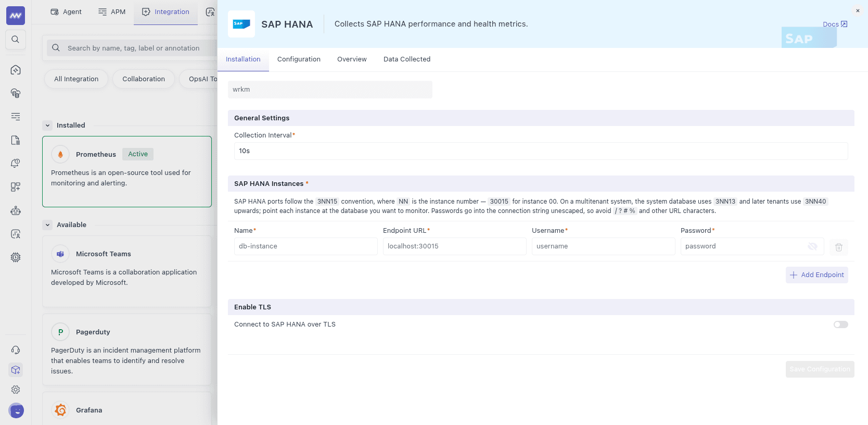Image resolution: width=868 pixels, height=425 pixels.
Task: Close the SAP HANA panel with the X
Action: coord(858,11)
